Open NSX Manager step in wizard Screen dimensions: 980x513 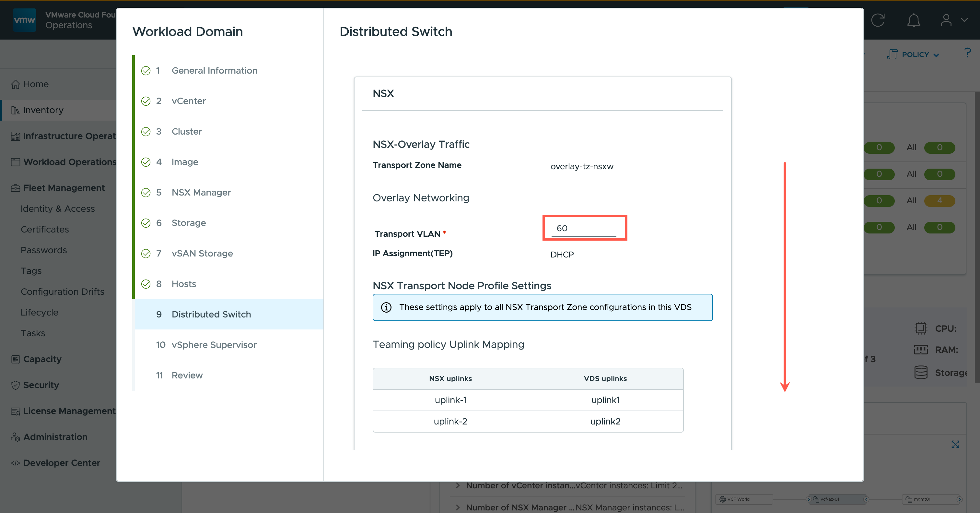click(x=201, y=192)
